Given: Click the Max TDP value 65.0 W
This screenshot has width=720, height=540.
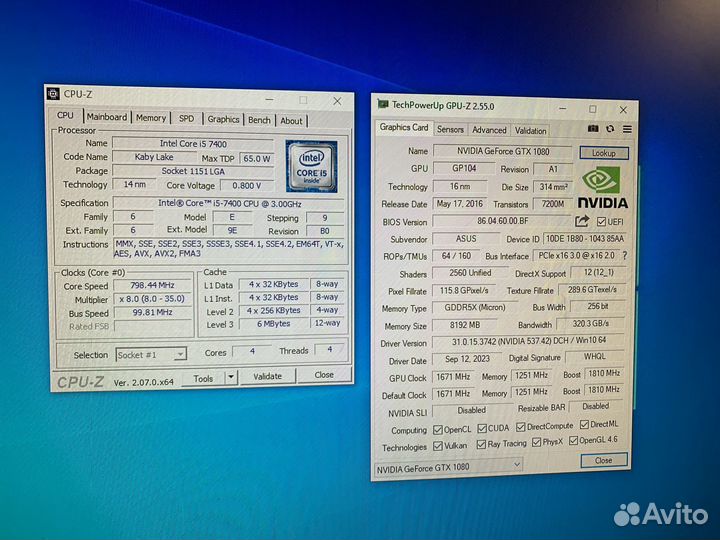Looking at the screenshot, I should (257, 158).
